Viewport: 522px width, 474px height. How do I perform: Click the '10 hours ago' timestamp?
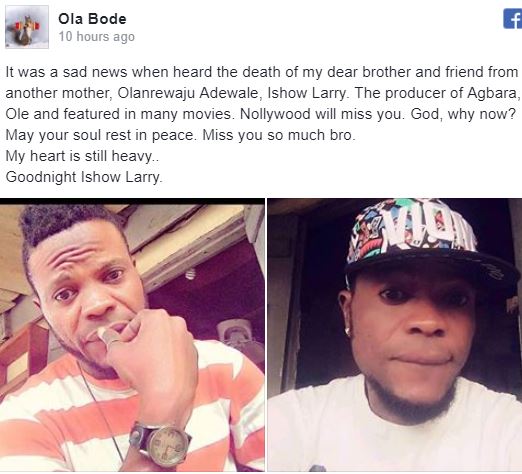click(97, 36)
